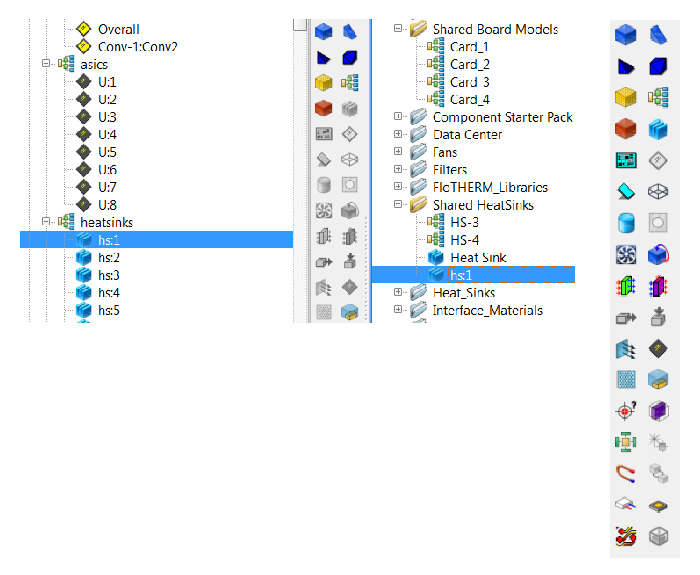Collapse the heatsinks assembly node
700x575 pixels.
coord(45,221)
